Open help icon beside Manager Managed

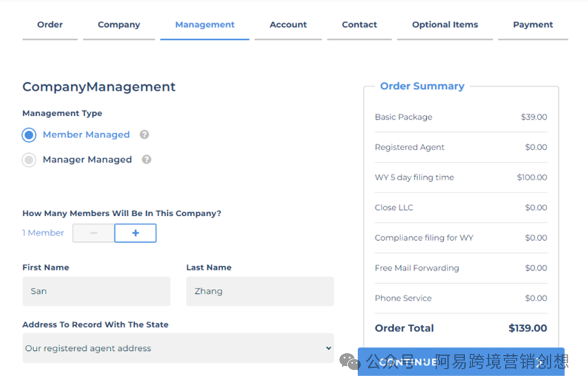click(147, 159)
